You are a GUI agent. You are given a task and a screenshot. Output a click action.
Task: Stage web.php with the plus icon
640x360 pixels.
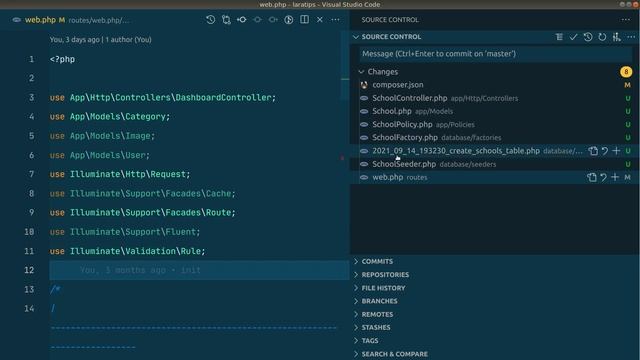tap(615, 177)
